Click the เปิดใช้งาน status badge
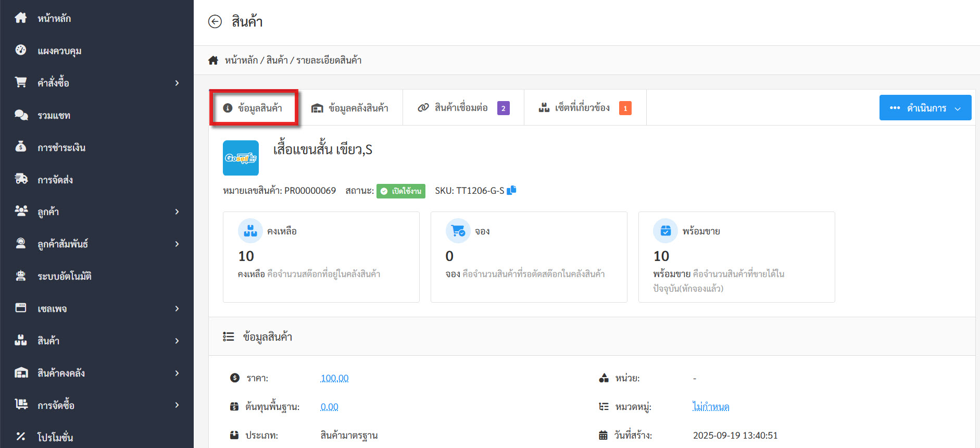The image size is (980, 448). click(400, 191)
